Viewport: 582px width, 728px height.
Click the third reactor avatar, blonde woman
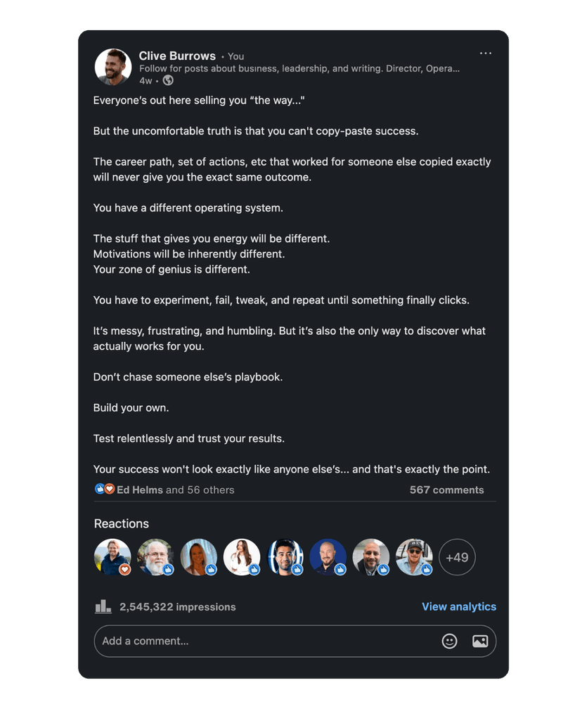(x=199, y=557)
